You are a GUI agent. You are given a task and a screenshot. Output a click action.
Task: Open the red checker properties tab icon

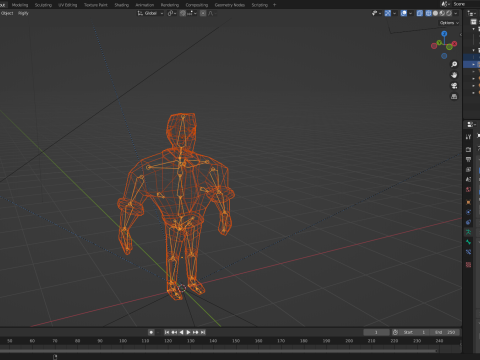tap(468, 265)
